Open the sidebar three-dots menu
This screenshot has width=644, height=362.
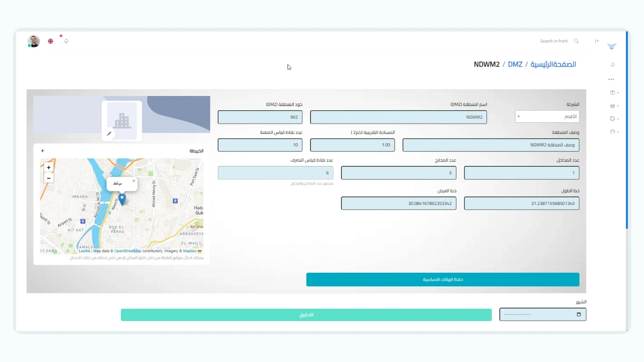[611, 79]
